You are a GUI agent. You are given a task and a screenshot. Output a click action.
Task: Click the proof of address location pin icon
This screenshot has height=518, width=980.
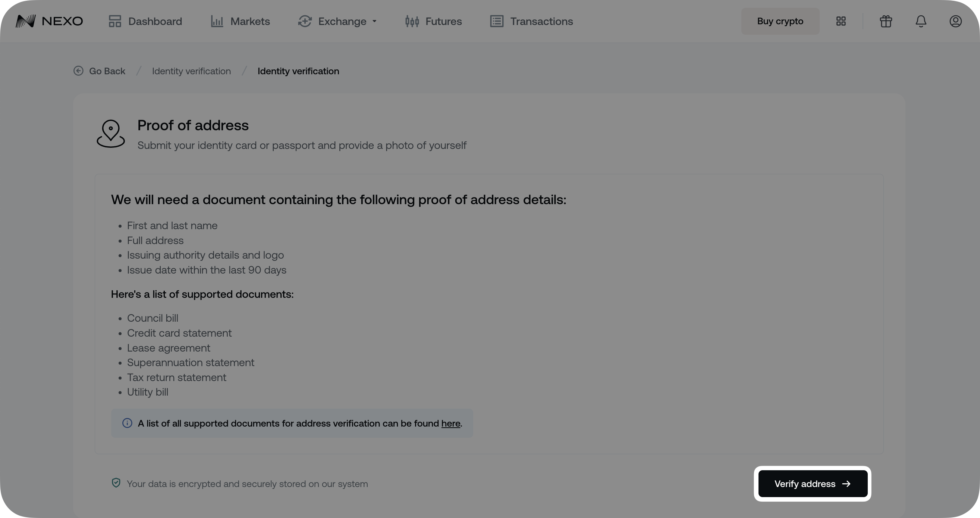pos(111,134)
